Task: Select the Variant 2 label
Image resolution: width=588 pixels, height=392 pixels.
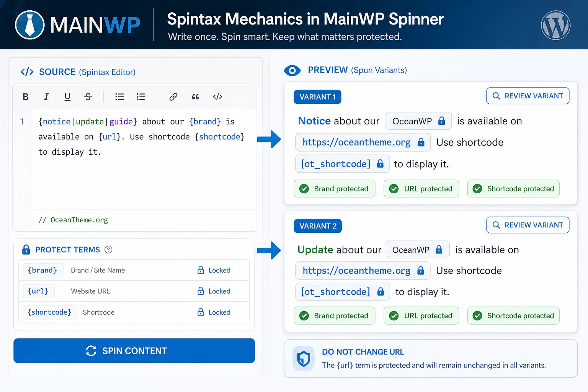Action: click(x=318, y=226)
